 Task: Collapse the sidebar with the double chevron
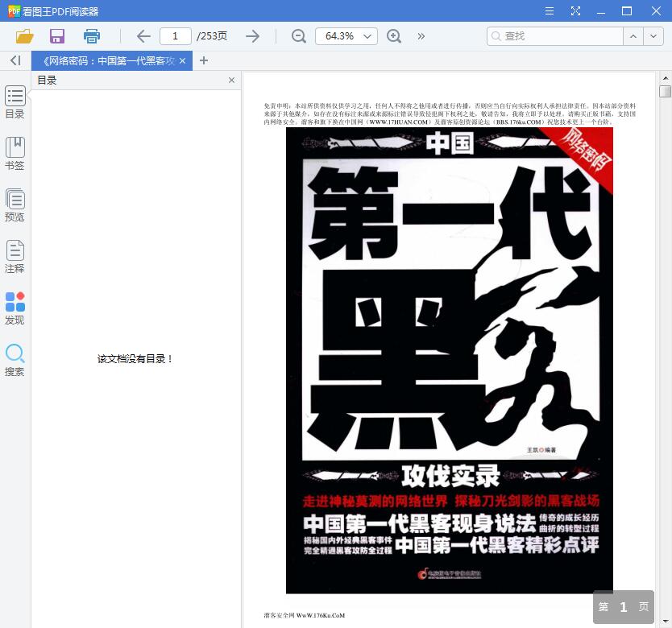(x=15, y=60)
